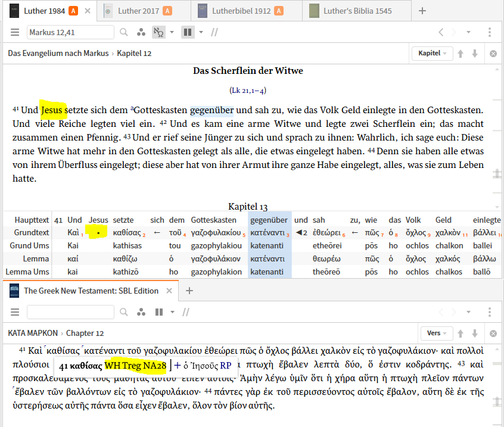Open the Vers navigation dropdown
The width and height of the screenshot is (504, 427).
pos(437,333)
